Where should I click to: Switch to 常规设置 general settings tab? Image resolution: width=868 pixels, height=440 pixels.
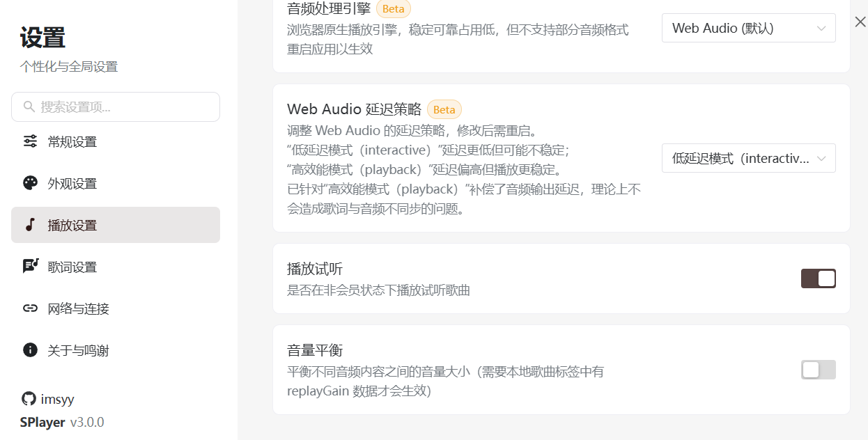pyautogui.click(x=72, y=142)
